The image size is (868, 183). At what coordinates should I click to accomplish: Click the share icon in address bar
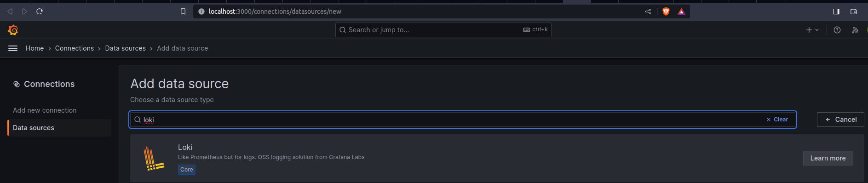(648, 11)
